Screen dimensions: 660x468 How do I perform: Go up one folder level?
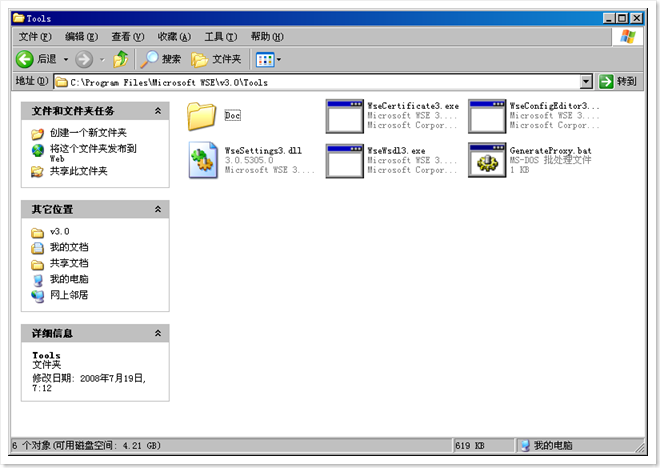click(x=120, y=59)
